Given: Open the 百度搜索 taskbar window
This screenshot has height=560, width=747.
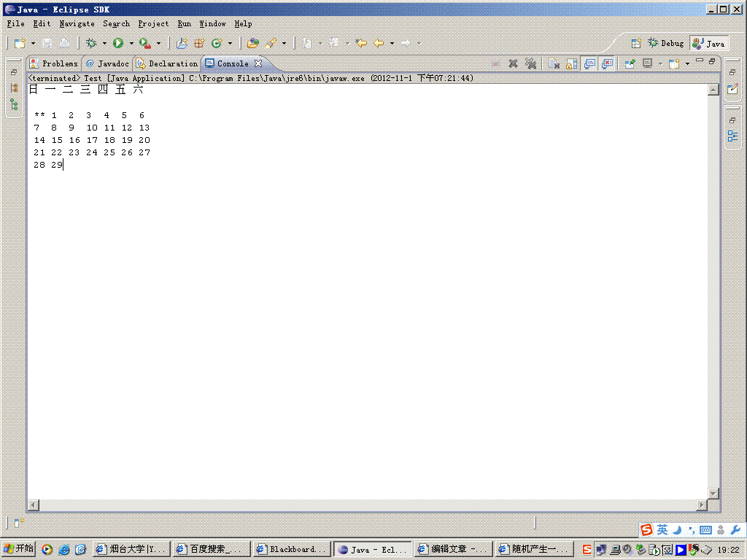Looking at the screenshot, I should [x=211, y=549].
